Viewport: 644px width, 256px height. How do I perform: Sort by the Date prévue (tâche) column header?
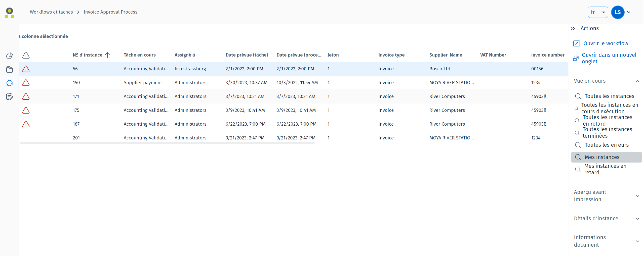click(247, 55)
